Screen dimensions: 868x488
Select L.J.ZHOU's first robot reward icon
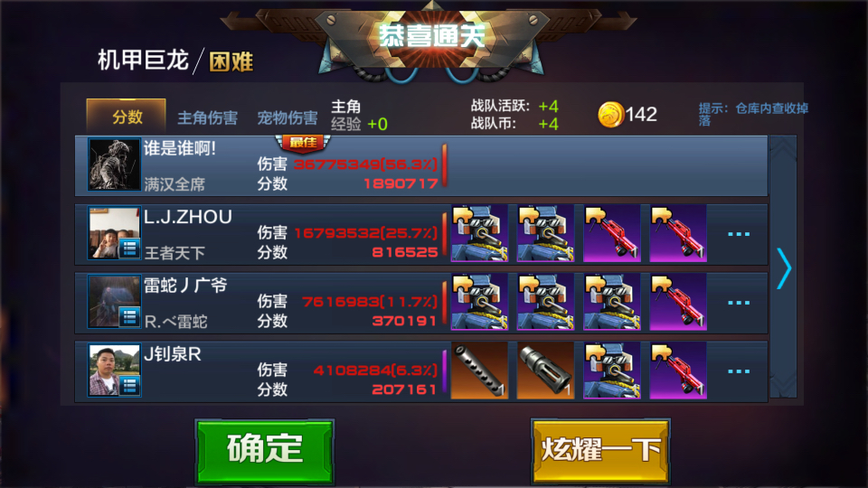(x=479, y=233)
